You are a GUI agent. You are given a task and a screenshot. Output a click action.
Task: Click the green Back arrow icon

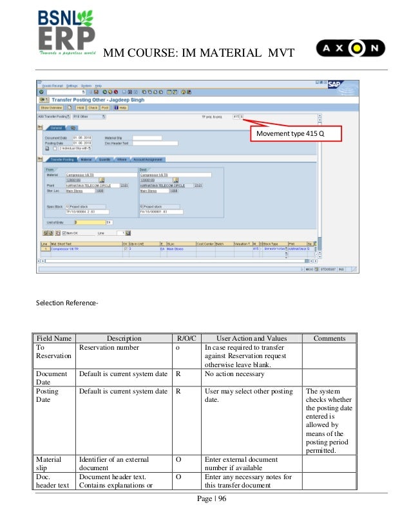click(105, 92)
